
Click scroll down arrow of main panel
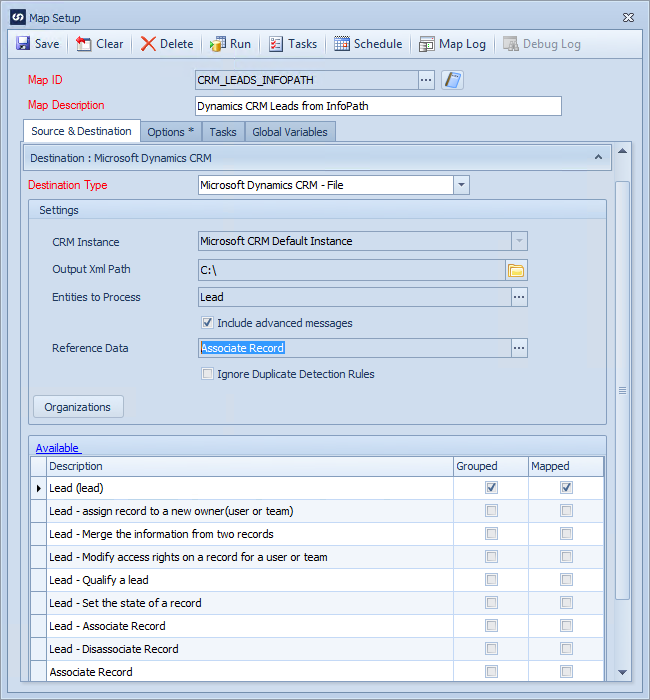(x=622, y=672)
